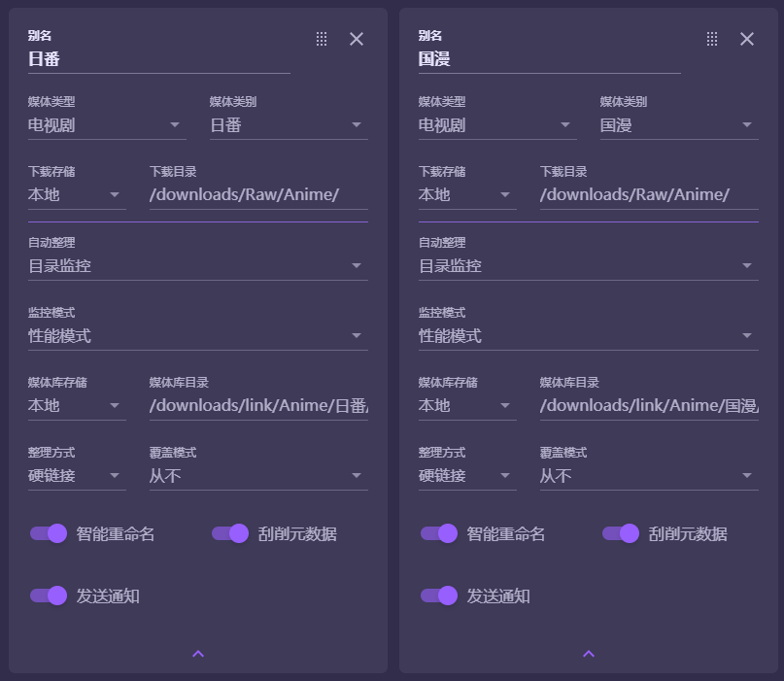This screenshot has height=681, width=784.
Task: Click the drag handle icon on the 日番 card
Action: [x=321, y=39]
